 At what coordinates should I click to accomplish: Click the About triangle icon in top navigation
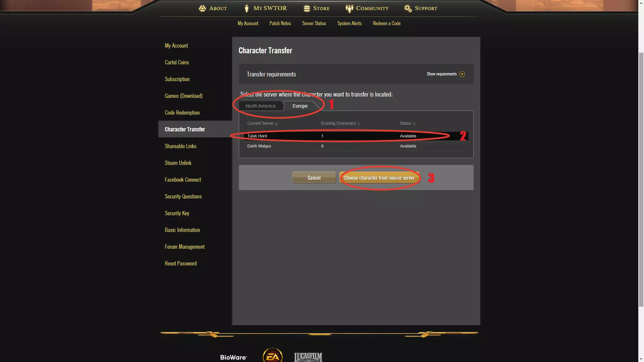tap(202, 8)
